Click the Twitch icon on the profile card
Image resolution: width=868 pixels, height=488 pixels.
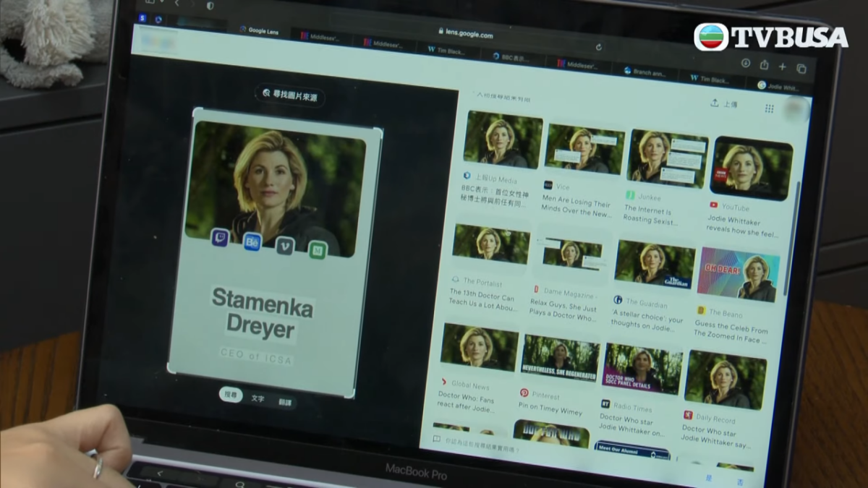coord(220,236)
